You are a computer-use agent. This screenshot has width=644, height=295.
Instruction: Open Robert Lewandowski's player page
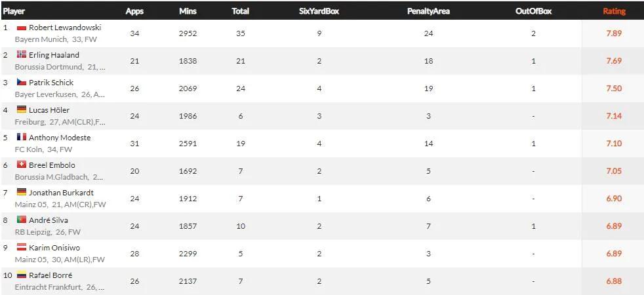65,28
